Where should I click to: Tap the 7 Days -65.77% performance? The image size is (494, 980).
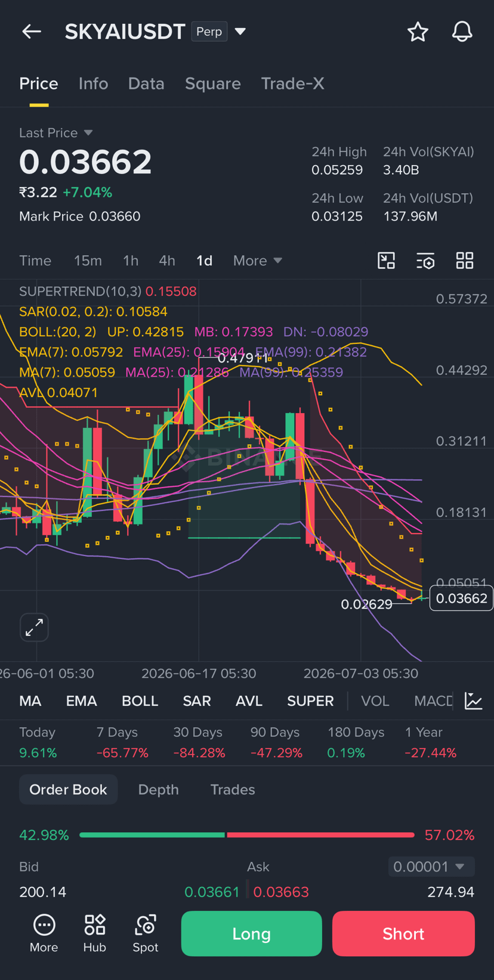pos(122,743)
